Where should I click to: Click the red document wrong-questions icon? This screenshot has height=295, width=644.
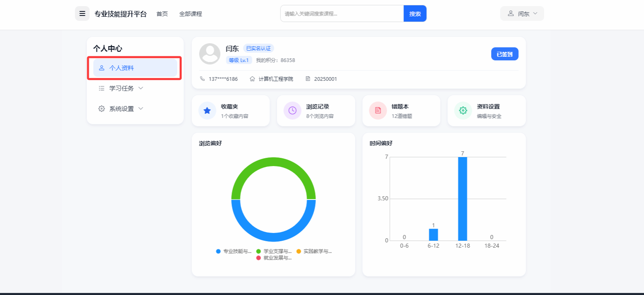[x=378, y=111]
